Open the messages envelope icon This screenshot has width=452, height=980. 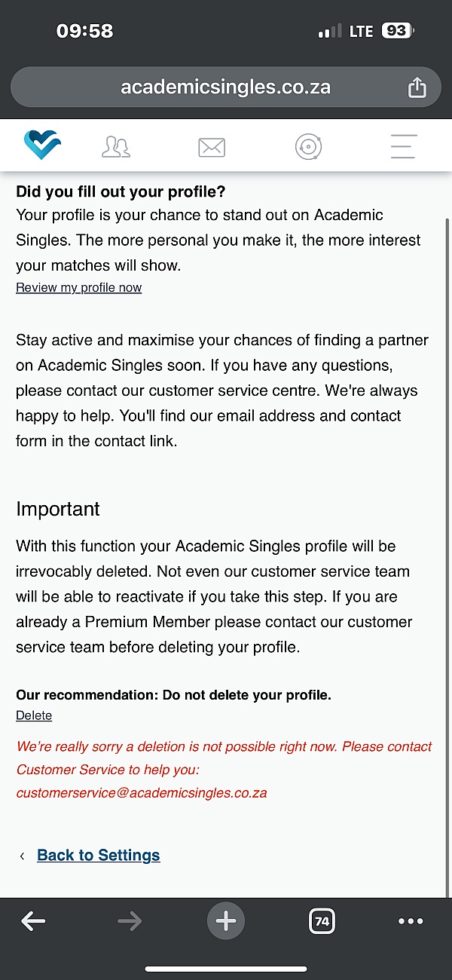click(x=212, y=146)
